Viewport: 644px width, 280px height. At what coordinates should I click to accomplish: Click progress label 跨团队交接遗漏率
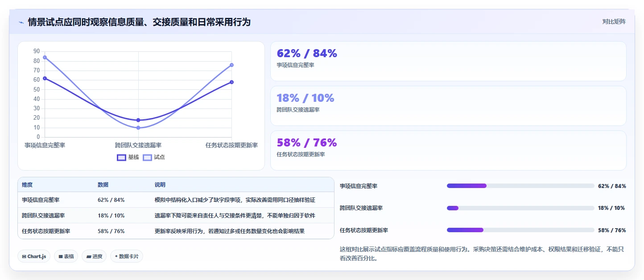click(361, 208)
